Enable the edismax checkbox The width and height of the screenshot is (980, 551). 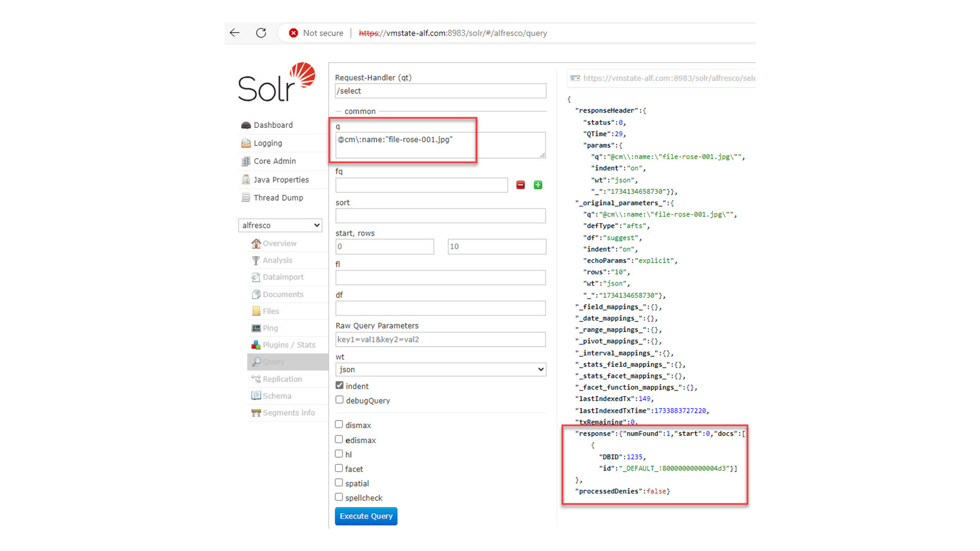pyautogui.click(x=339, y=439)
